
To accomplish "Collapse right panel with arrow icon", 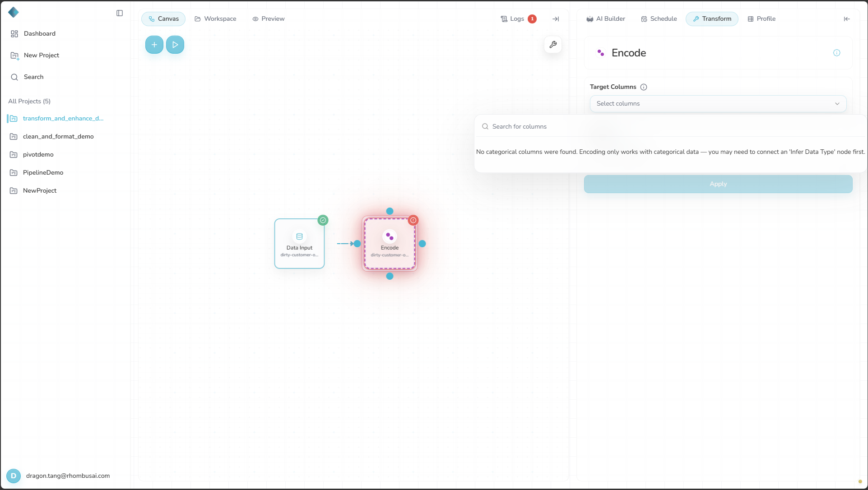I will click(847, 19).
